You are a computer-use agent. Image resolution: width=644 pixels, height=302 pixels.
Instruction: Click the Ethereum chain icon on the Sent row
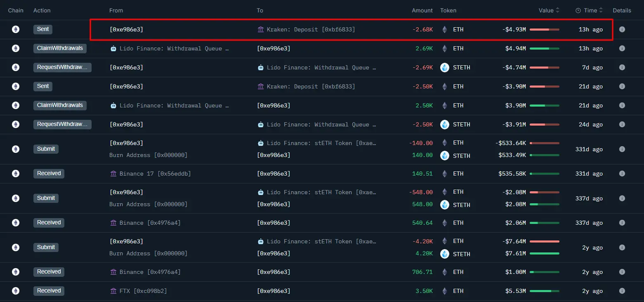[x=15, y=29]
